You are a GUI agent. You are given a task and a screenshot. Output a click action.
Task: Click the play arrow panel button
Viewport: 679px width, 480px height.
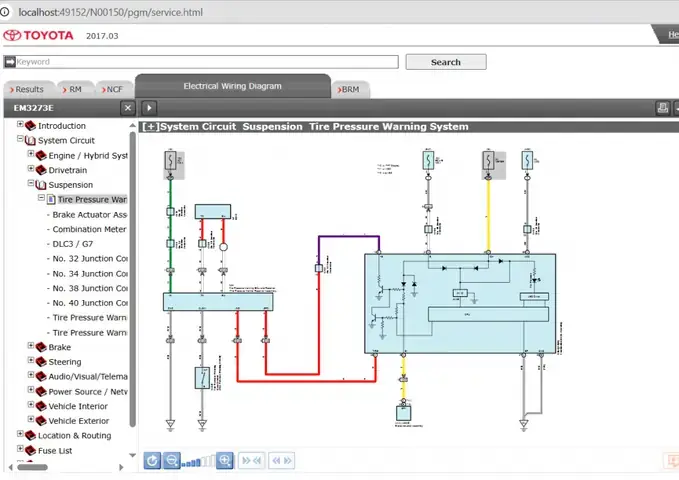coord(149,108)
